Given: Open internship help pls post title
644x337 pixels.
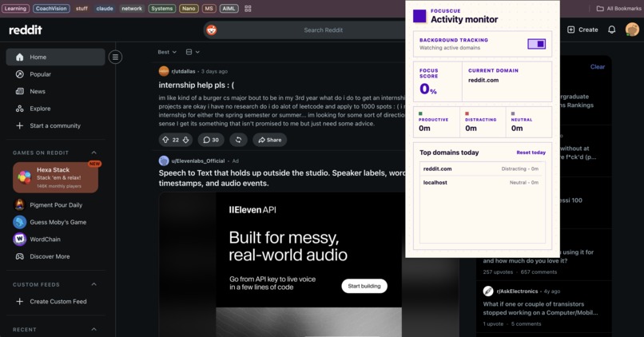Looking at the screenshot, I should tap(197, 85).
